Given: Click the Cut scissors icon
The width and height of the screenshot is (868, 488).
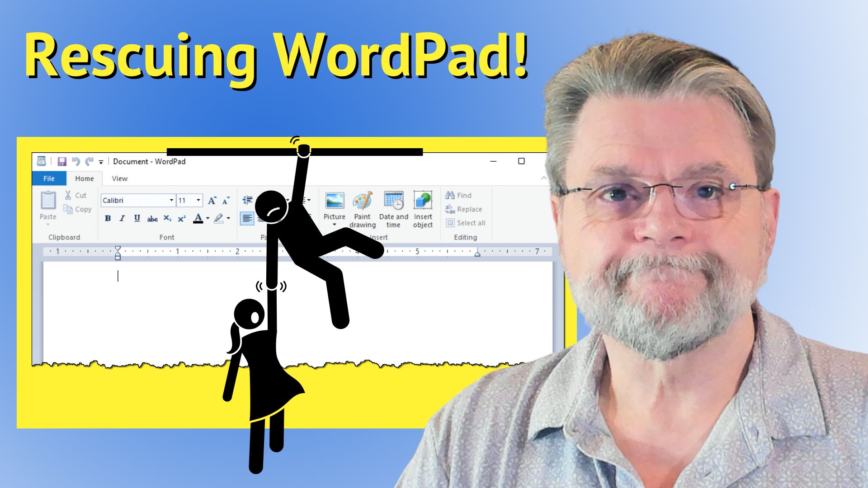Looking at the screenshot, I should [68, 195].
